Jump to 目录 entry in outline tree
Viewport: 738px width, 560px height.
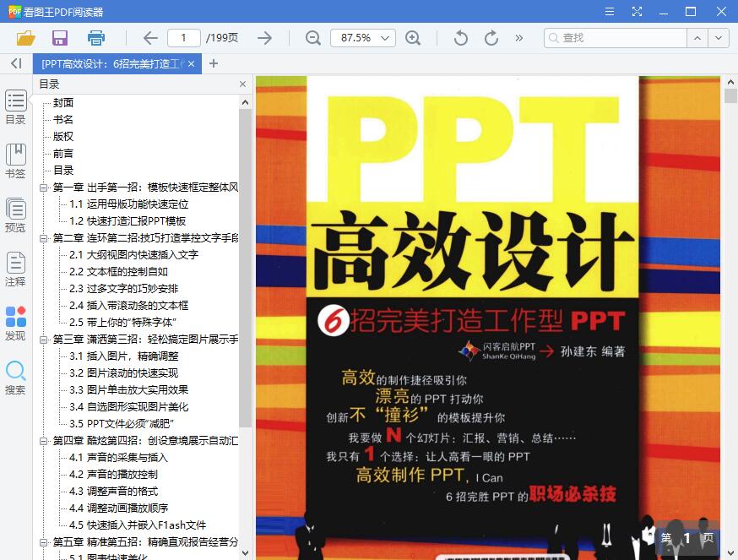[63, 171]
